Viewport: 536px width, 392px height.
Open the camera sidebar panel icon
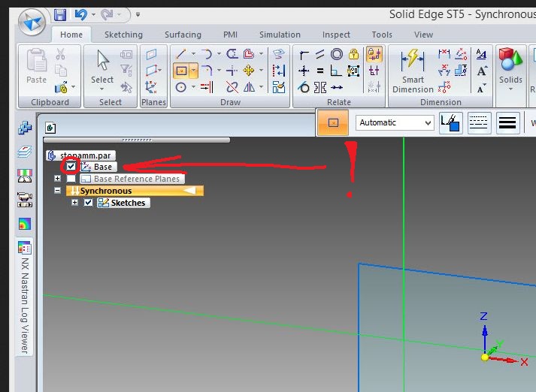[25, 200]
